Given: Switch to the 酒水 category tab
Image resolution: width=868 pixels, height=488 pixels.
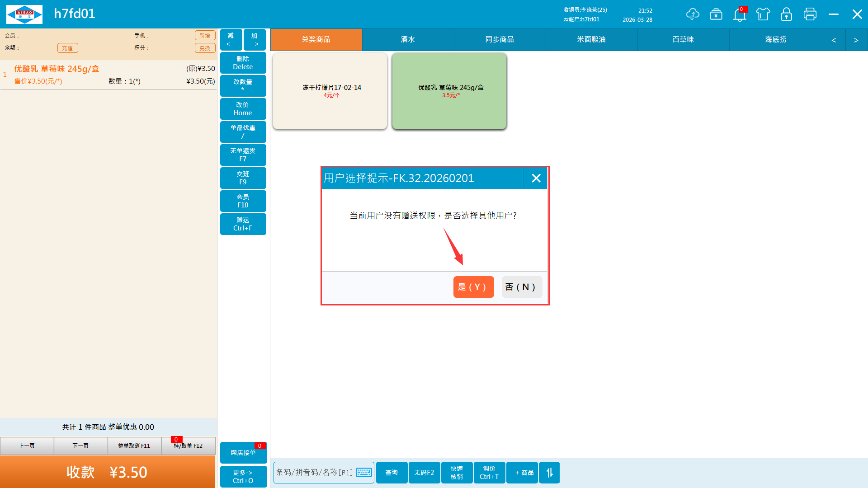Looking at the screenshot, I should [408, 40].
